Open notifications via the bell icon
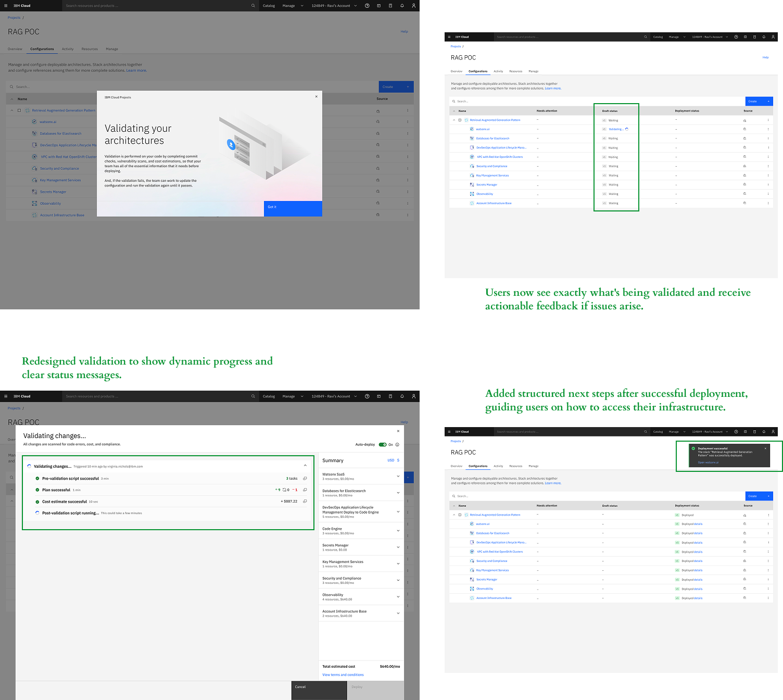This screenshot has height=700, width=783. [x=401, y=6]
